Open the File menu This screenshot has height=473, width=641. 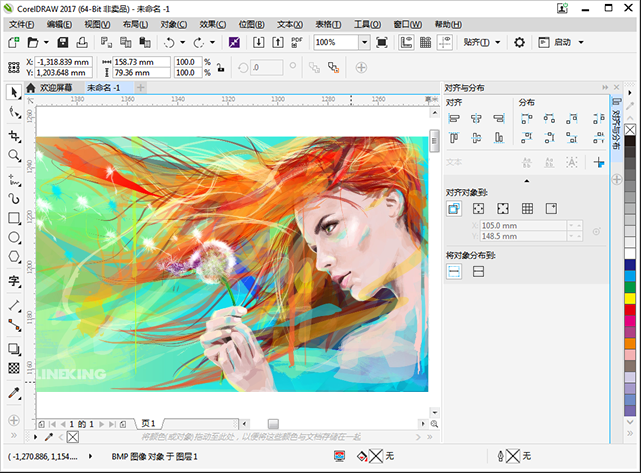coord(22,25)
